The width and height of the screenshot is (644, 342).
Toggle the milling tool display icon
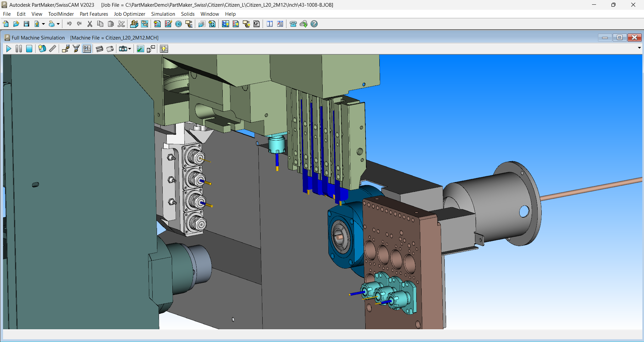pyautogui.click(x=76, y=49)
